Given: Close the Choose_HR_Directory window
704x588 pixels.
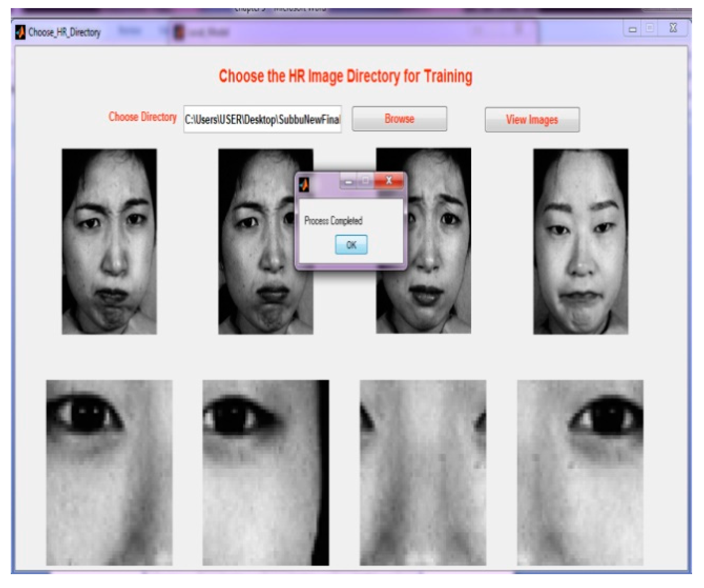Looking at the screenshot, I should (673, 28).
